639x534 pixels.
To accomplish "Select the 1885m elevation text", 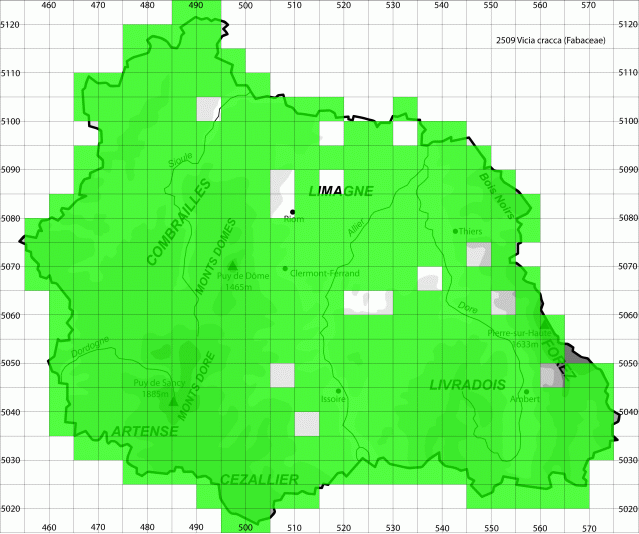I will [155, 394].
